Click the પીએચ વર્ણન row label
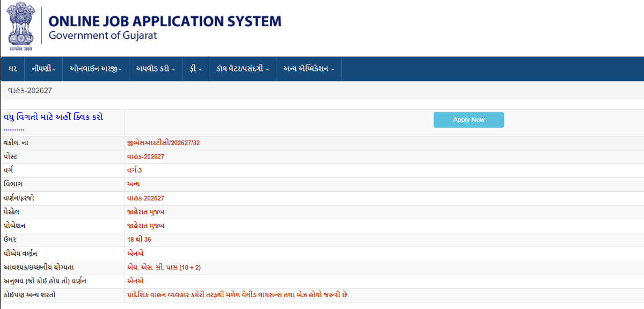 point(20,253)
